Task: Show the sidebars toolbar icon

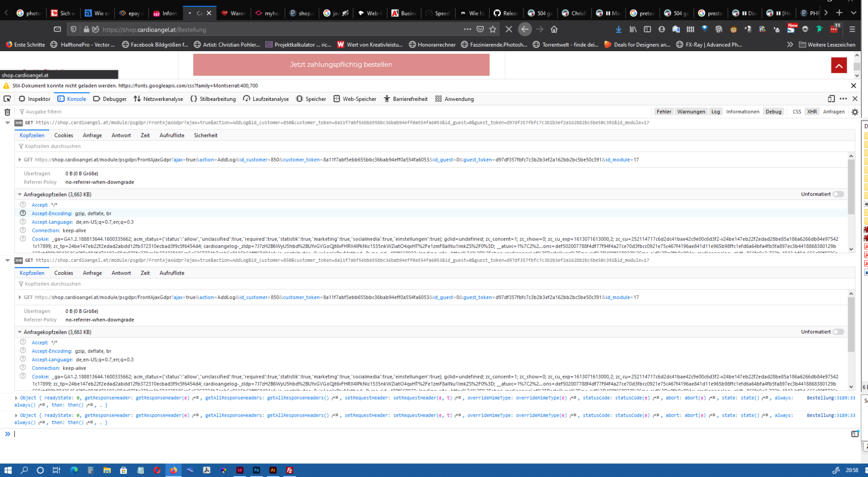Action: [647, 29]
